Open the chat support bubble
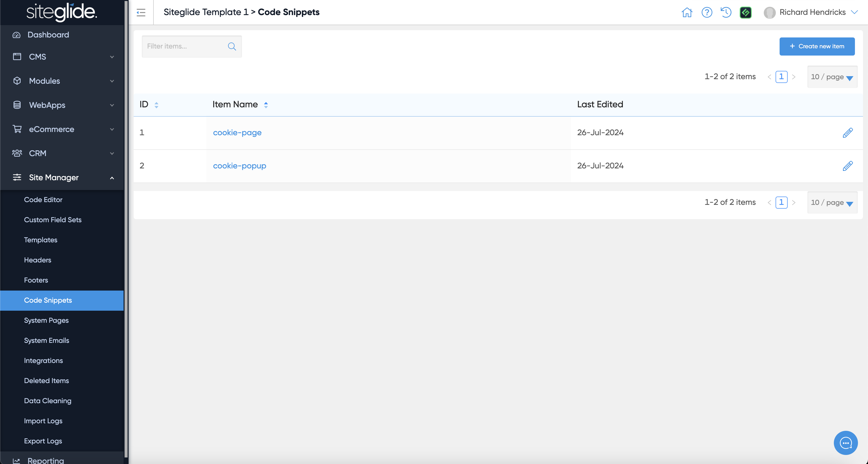868x464 pixels. point(845,442)
